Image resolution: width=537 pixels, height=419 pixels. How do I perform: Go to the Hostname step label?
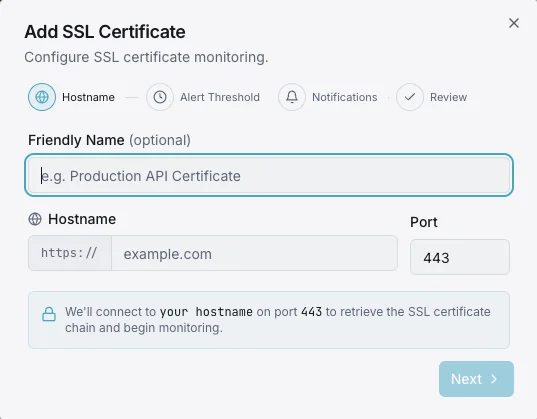88,97
